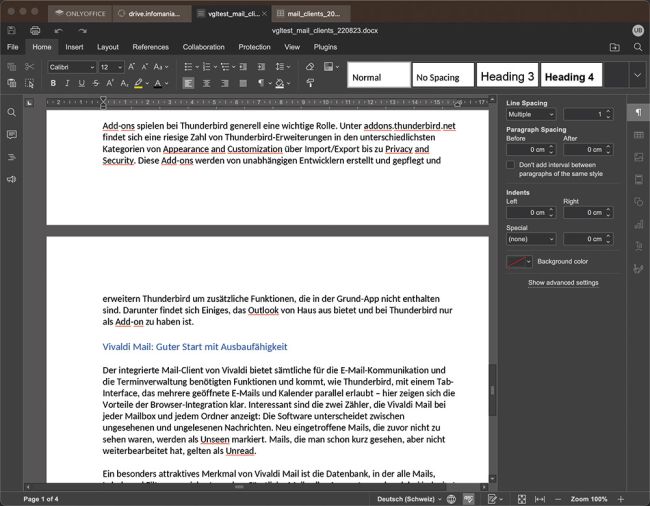The height and width of the screenshot is (506, 650).
Task: Align text left
Action: (188, 83)
